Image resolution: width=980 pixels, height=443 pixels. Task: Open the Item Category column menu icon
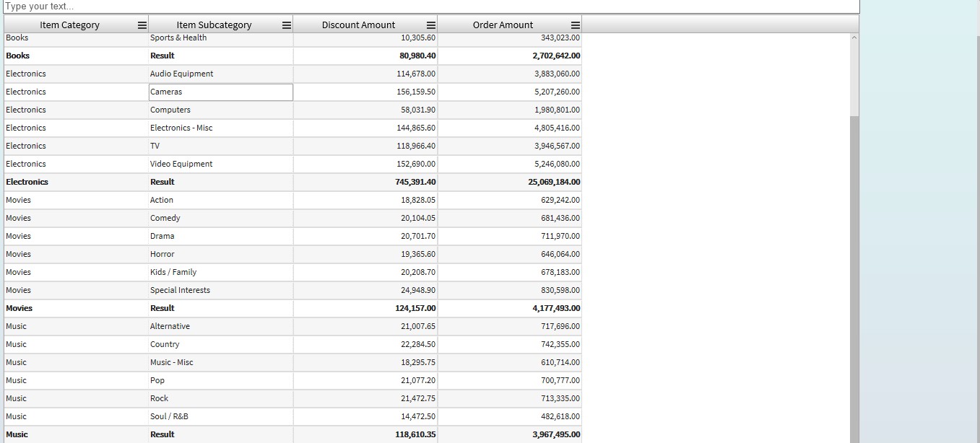142,25
